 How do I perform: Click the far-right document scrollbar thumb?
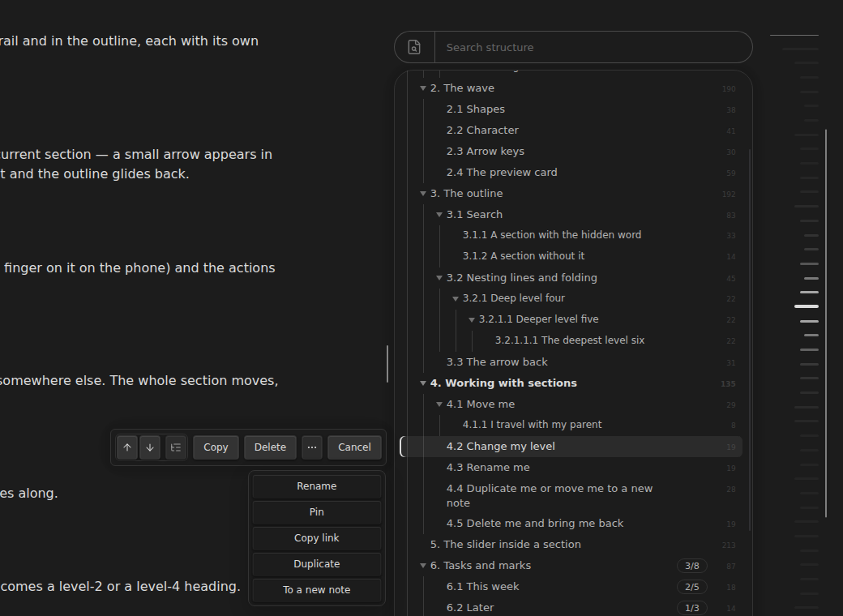(x=826, y=323)
